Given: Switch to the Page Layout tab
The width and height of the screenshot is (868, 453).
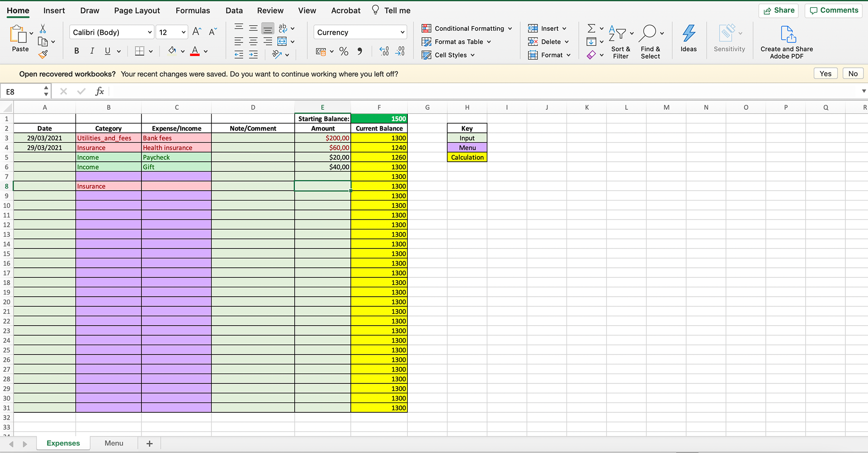Looking at the screenshot, I should [x=137, y=10].
